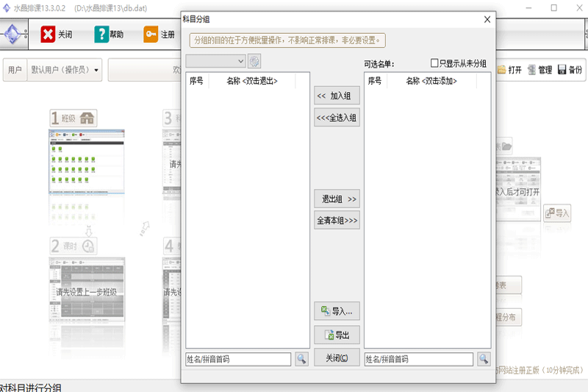Click the 全清本组 button
The height and width of the screenshot is (392, 588).
[x=337, y=220]
